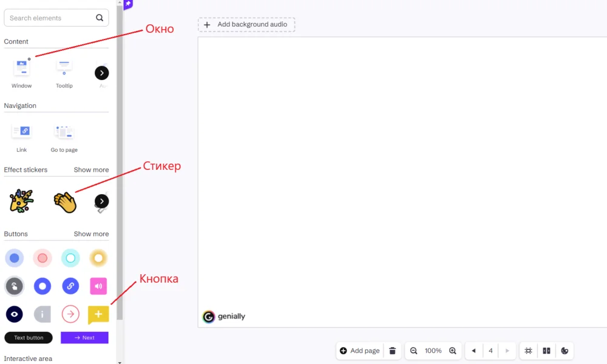The width and height of the screenshot is (607, 364).
Task: Select the dark eye icon button
Action: (15, 314)
